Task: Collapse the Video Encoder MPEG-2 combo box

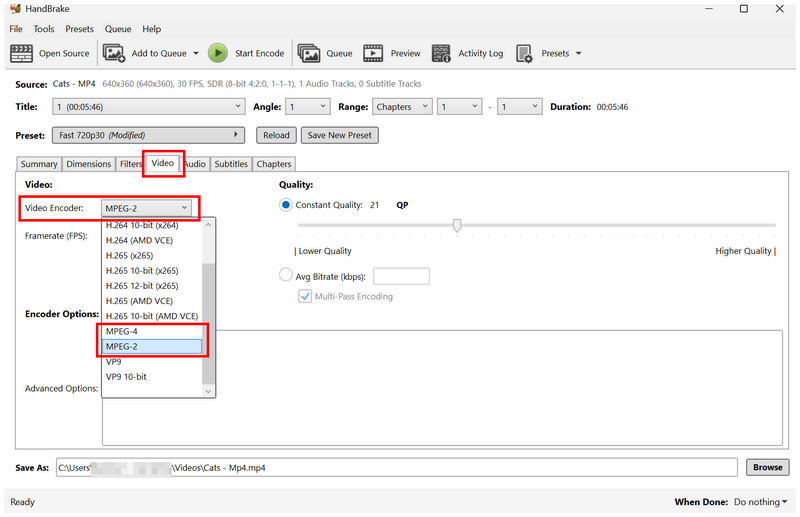Action: tap(146, 208)
